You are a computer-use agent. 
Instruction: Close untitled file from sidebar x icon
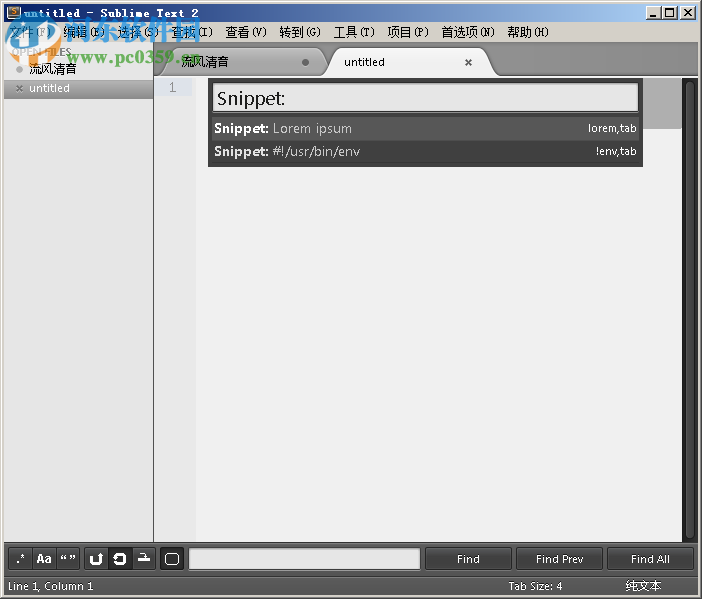pos(19,88)
